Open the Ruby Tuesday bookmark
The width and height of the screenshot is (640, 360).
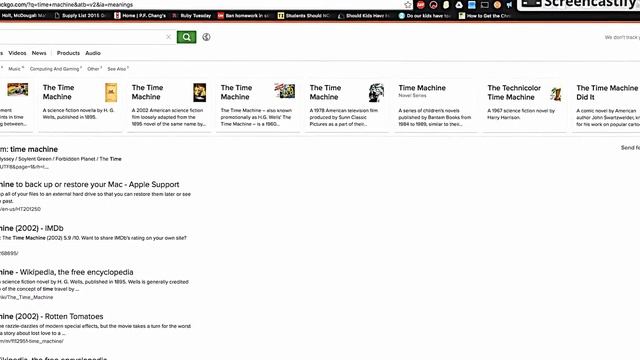pos(192,16)
